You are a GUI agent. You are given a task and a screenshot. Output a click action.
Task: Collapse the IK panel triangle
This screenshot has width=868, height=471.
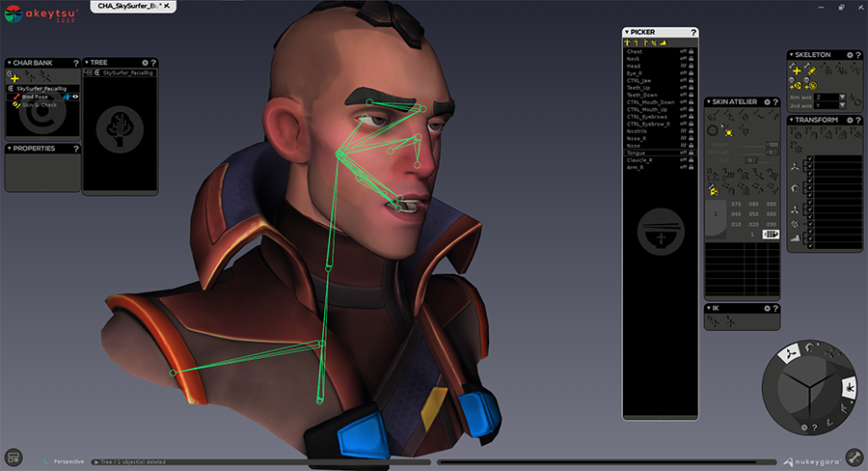coord(709,308)
